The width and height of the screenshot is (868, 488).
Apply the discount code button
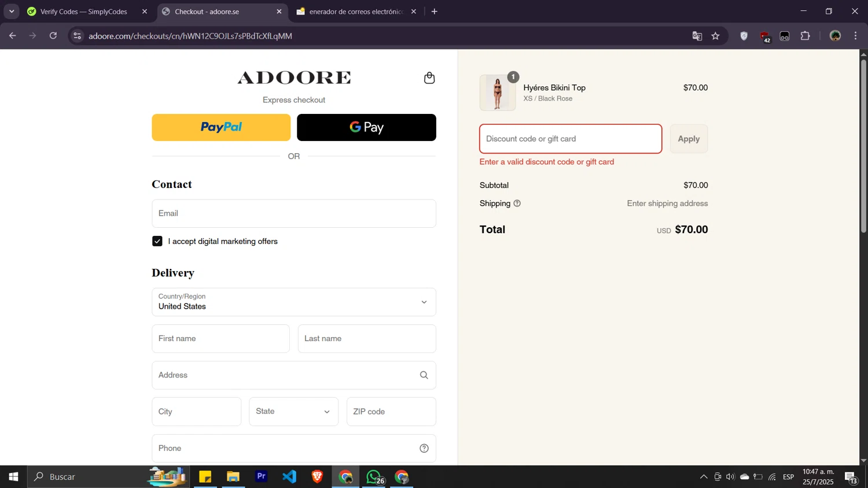[x=689, y=139]
